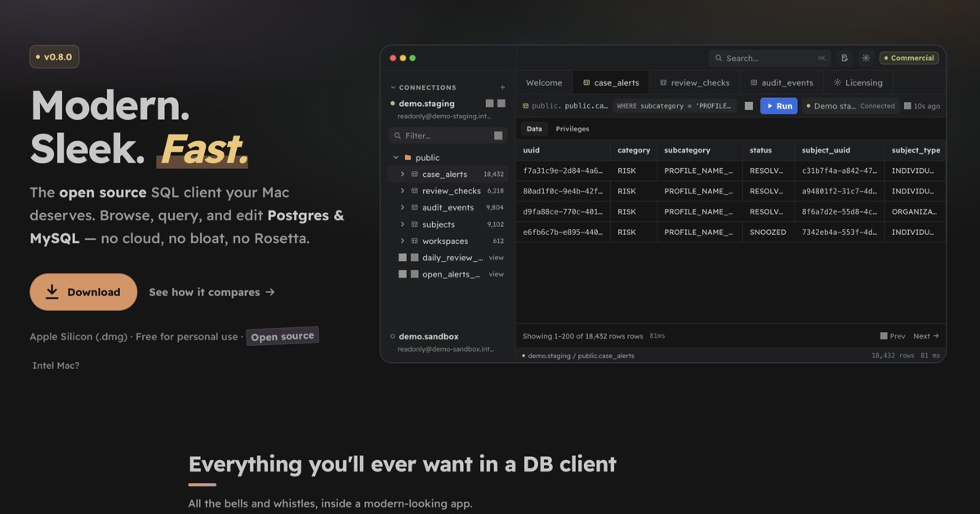
Task: Click the table icon of case_alerts tree row
Action: pos(415,174)
